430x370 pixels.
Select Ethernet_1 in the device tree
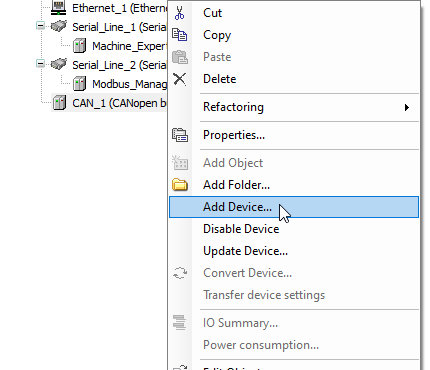click(x=119, y=8)
